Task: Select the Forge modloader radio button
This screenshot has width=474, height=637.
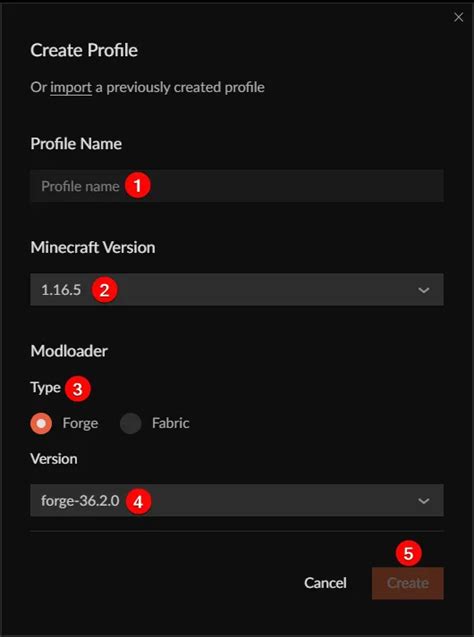Action: pos(41,423)
